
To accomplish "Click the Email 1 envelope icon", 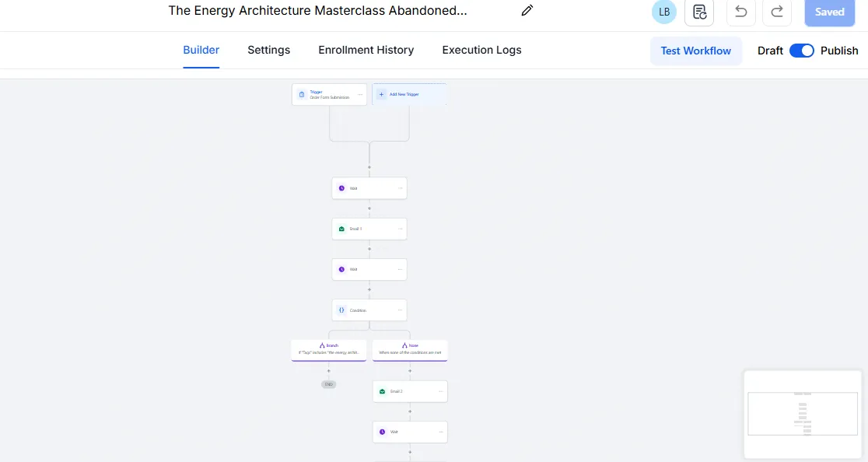I will pos(341,229).
